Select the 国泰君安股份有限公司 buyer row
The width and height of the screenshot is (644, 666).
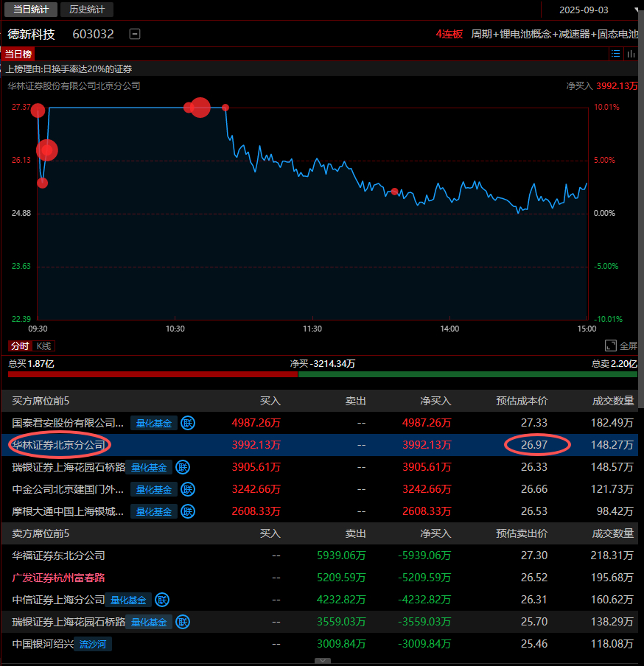(x=320, y=423)
